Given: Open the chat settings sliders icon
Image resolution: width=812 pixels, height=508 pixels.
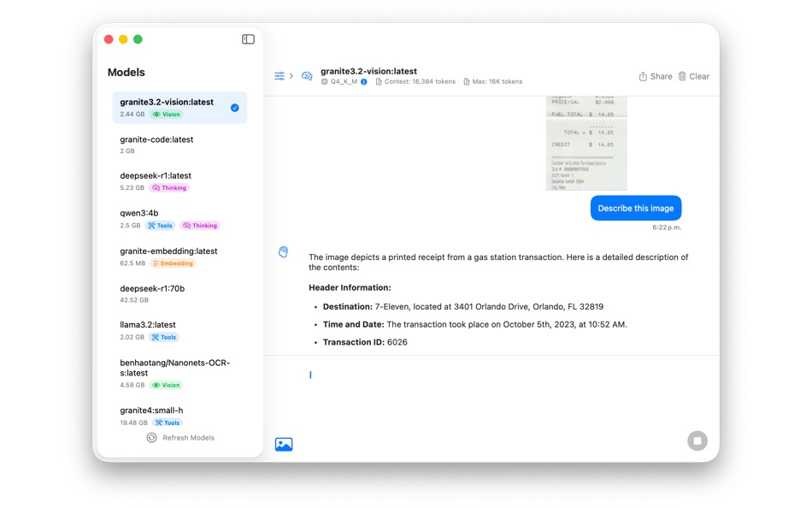Looking at the screenshot, I should coord(279,75).
